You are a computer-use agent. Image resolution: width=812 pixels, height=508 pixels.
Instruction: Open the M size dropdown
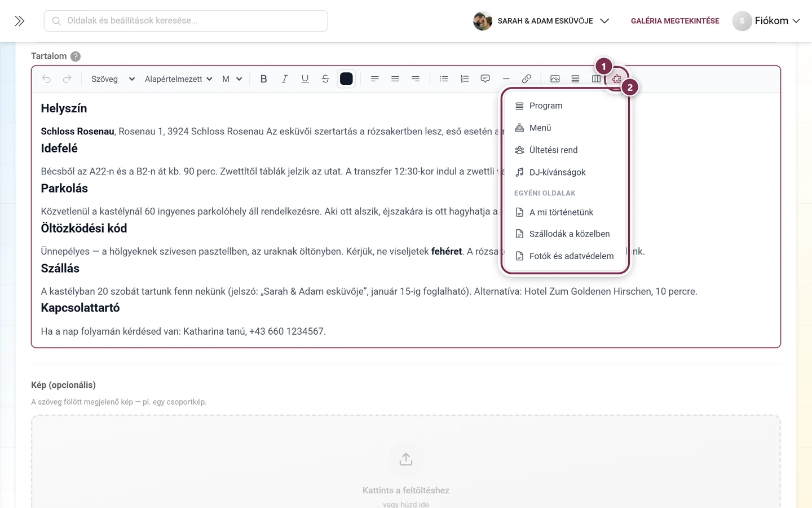pos(232,79)
